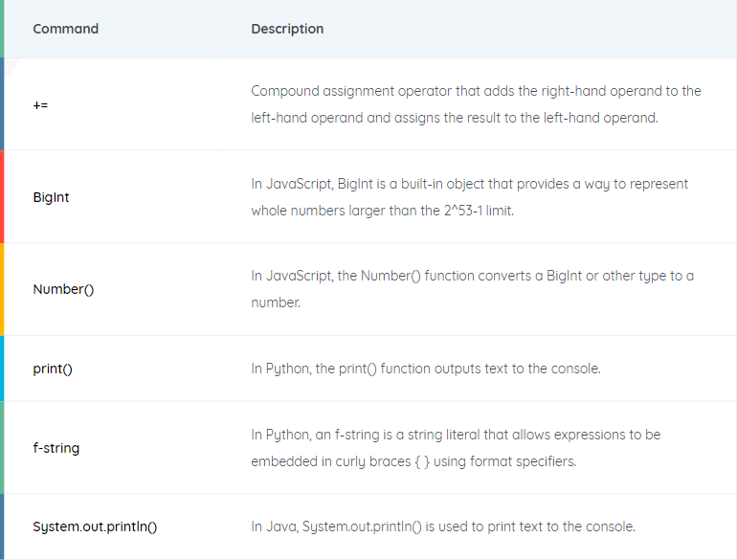Click the green color bar beside f-string
The image size is (737, 560).
coord(2,448)
